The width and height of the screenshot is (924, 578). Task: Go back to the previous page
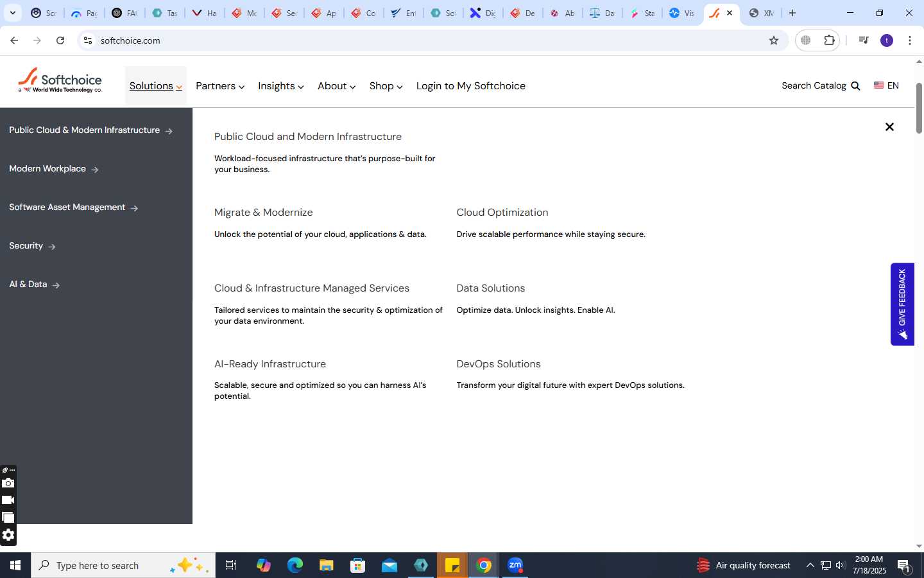pos(14,40)
